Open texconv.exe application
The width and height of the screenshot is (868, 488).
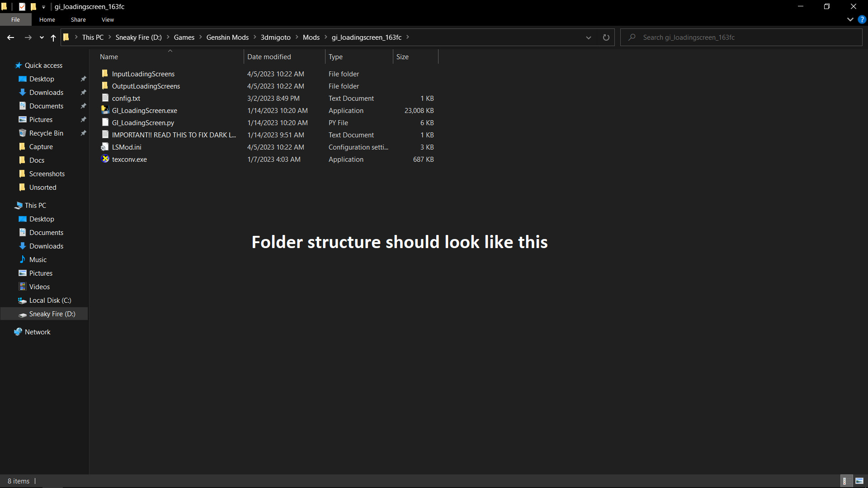pyautogui.click(x=129, y=159)
